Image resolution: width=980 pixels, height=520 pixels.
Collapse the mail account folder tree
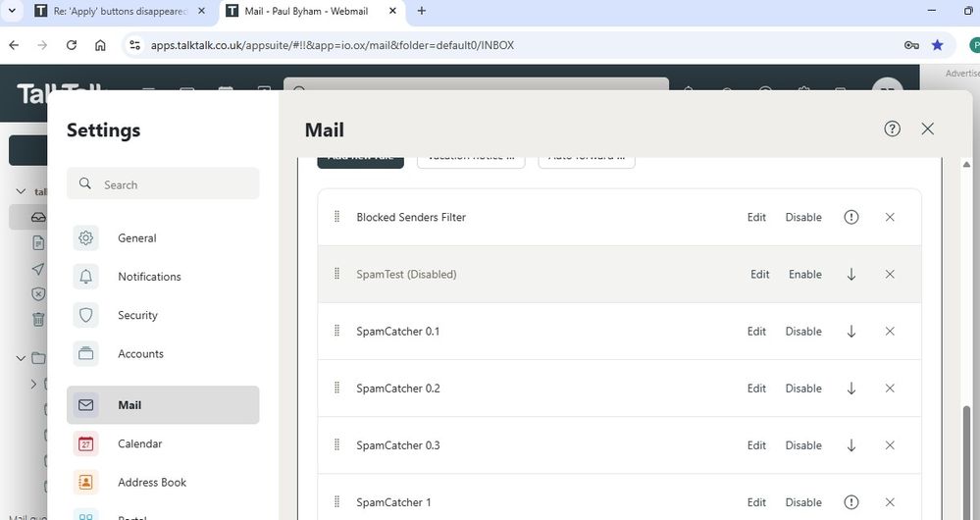click(22, 191)
